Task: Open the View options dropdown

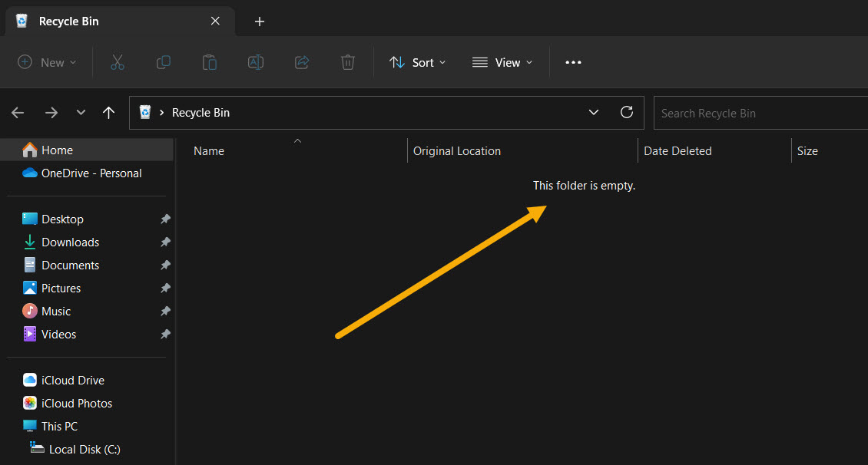Action: pos(502,62)
